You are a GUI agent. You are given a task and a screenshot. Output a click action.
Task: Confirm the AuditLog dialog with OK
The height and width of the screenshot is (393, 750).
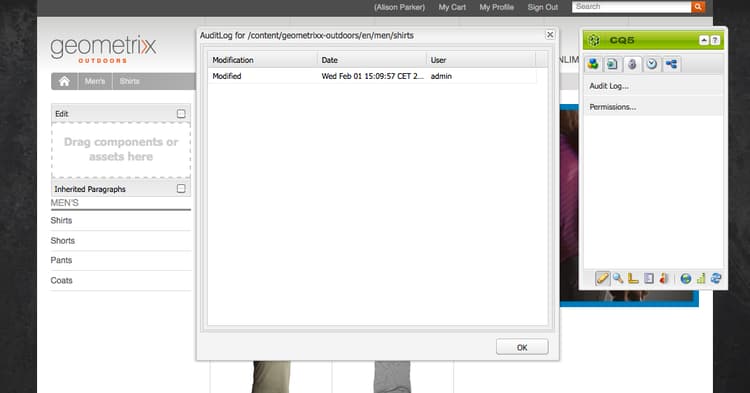(x=522, y=348)
